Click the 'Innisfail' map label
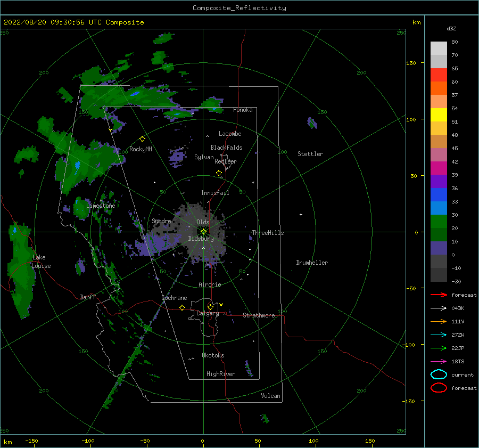Image resolution: width=479 pixels, height=448 pixels. pos(215,193)
